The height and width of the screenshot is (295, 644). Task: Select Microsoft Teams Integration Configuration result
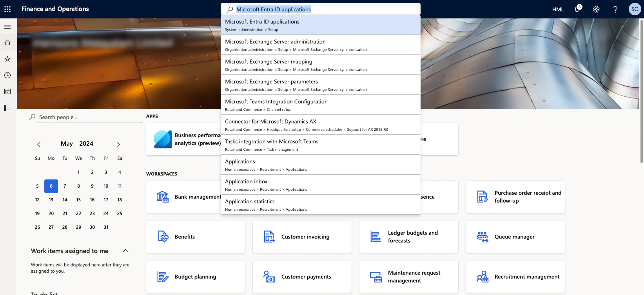(x=321, y=105)
